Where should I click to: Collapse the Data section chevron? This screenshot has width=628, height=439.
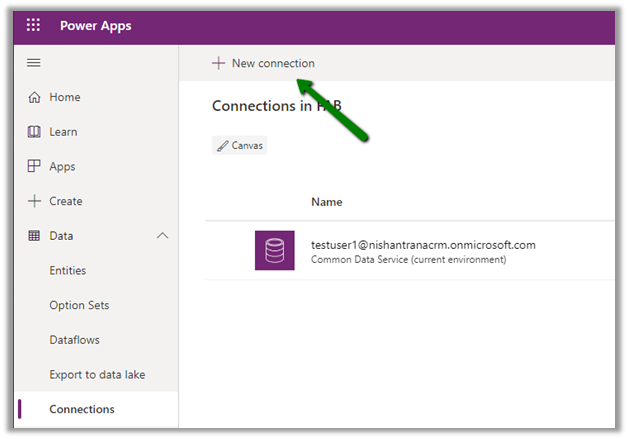pyautogui.click(x=162, y=236)
